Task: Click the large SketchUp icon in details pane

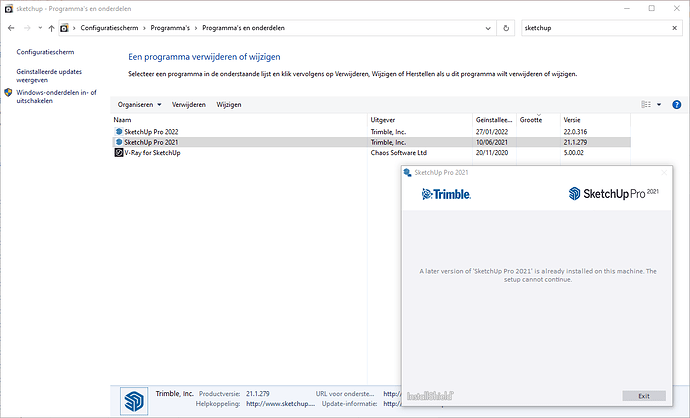Action: tap(134, 401)
